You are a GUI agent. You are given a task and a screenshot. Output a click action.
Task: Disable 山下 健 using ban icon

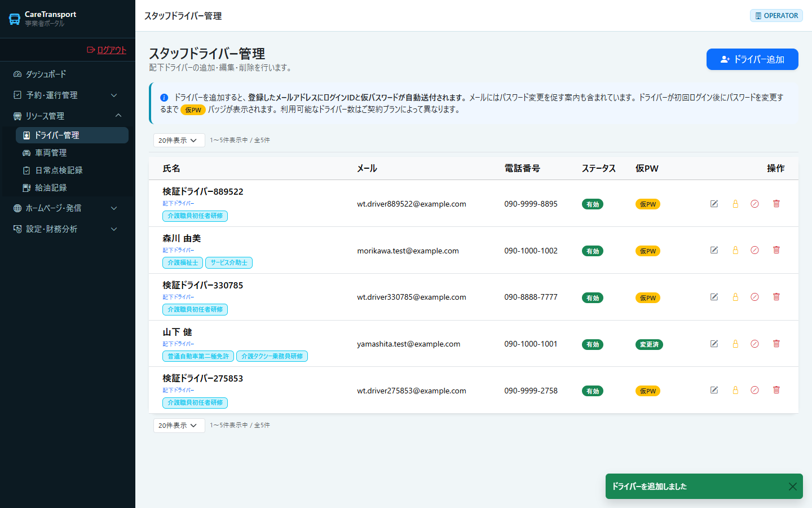(x=754, y=344)
